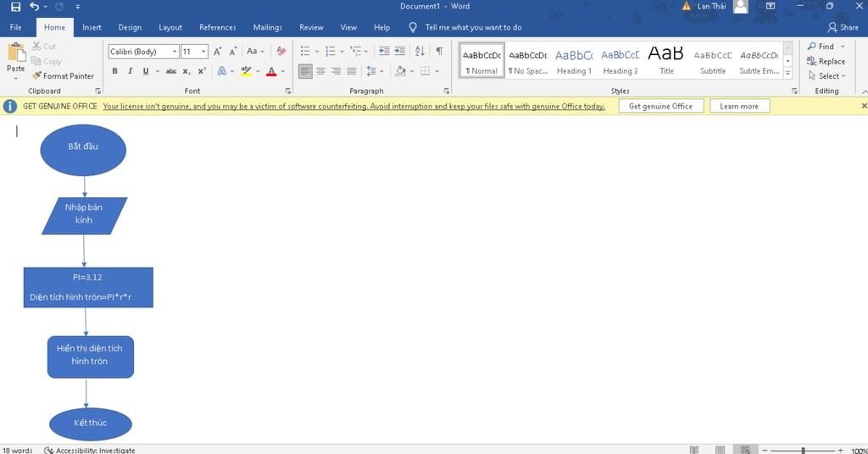Open the ribbon display options icon

770,6
